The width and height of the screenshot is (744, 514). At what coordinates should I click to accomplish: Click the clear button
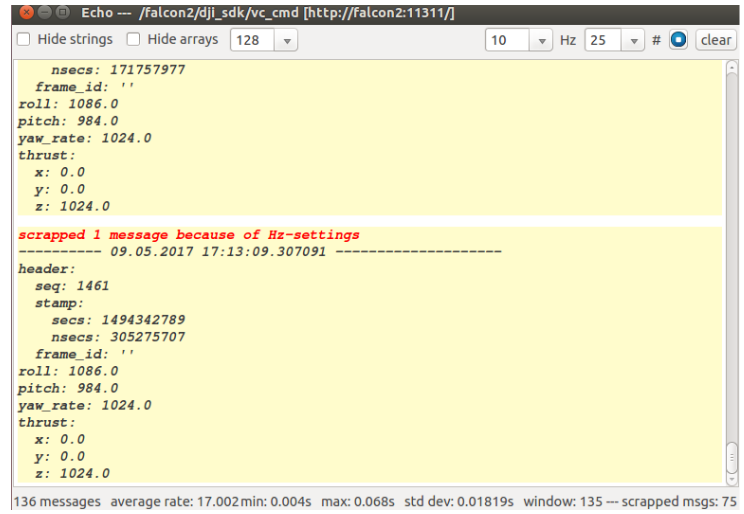716,40
